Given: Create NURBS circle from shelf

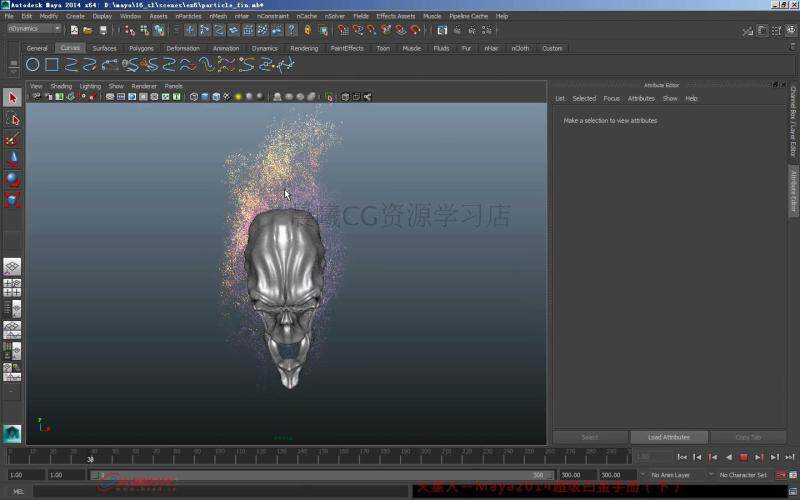Looking at the screenshot, I should (x=33, y=65).
